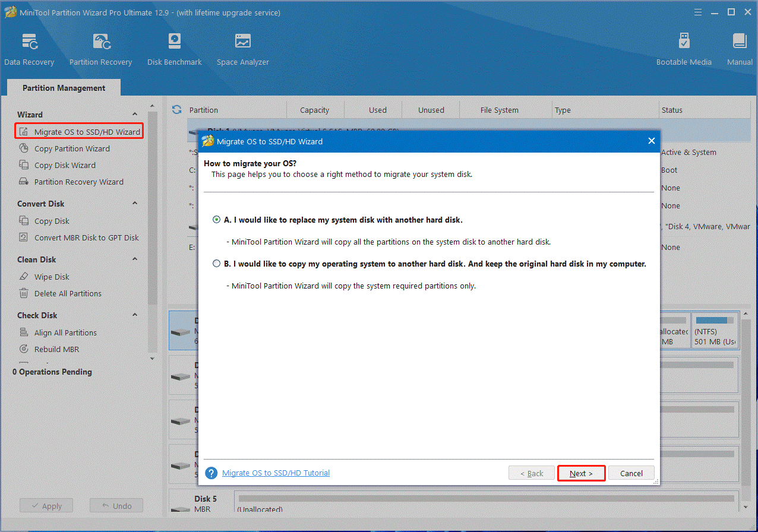Choose Delete All Partitions option
The width and height of the screenshot is (758, 532).
tap(68, 293)
